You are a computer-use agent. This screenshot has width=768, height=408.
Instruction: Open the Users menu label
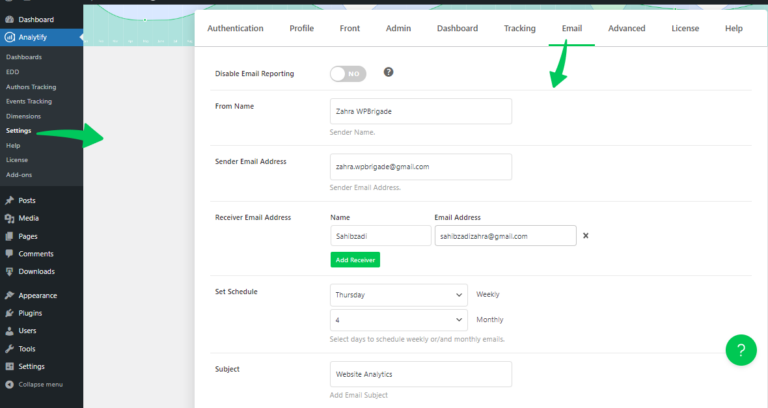pyautogui.click(x=27, y=331)
